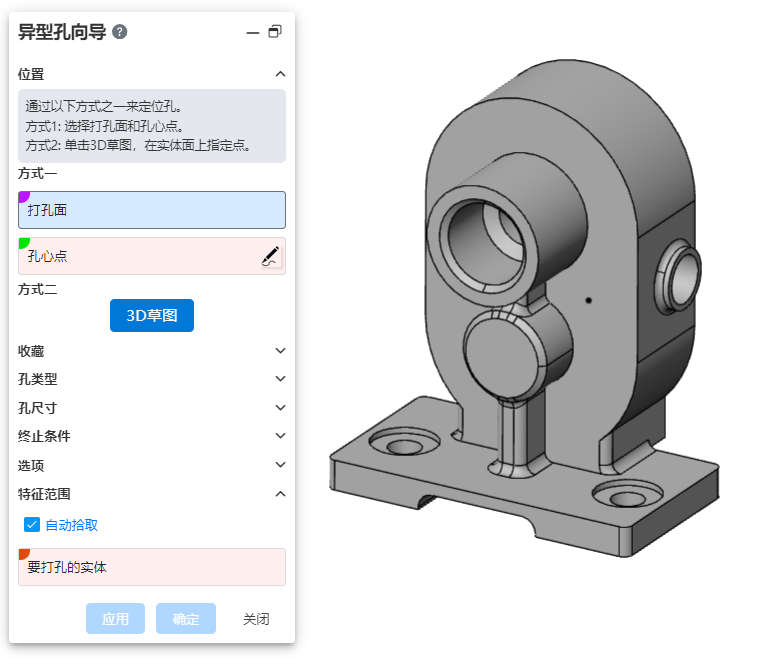Image resolution: width=773 pixels, height=658 pixels.
Task: Select the 要打孔的实体 input field
Action: (152, 567)
